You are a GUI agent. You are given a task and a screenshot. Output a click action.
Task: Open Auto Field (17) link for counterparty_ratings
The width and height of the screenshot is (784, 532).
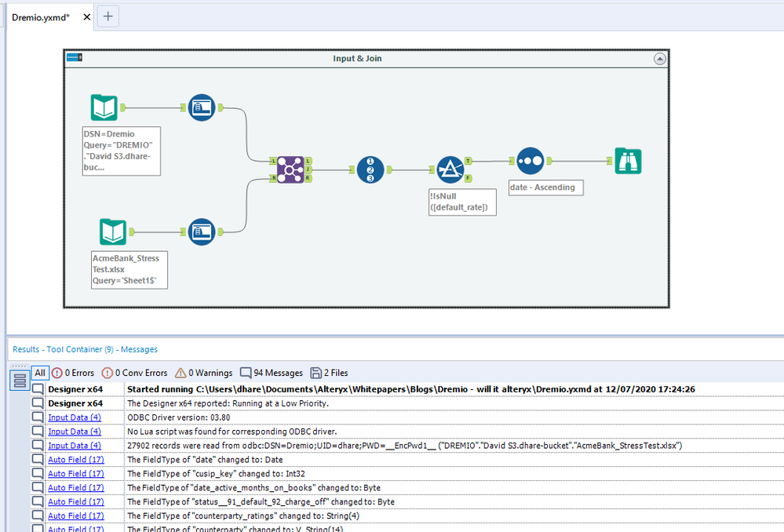76,516
